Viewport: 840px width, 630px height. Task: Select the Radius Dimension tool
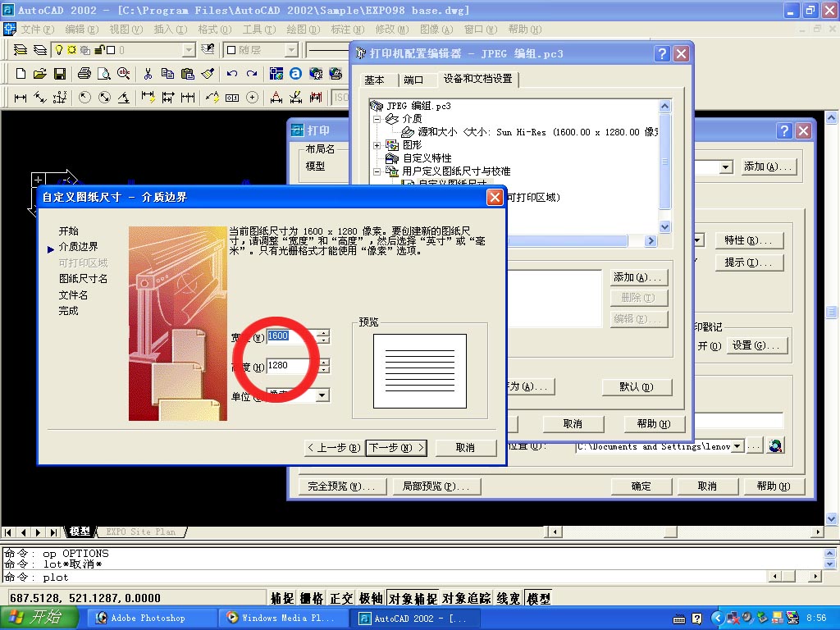84,98
